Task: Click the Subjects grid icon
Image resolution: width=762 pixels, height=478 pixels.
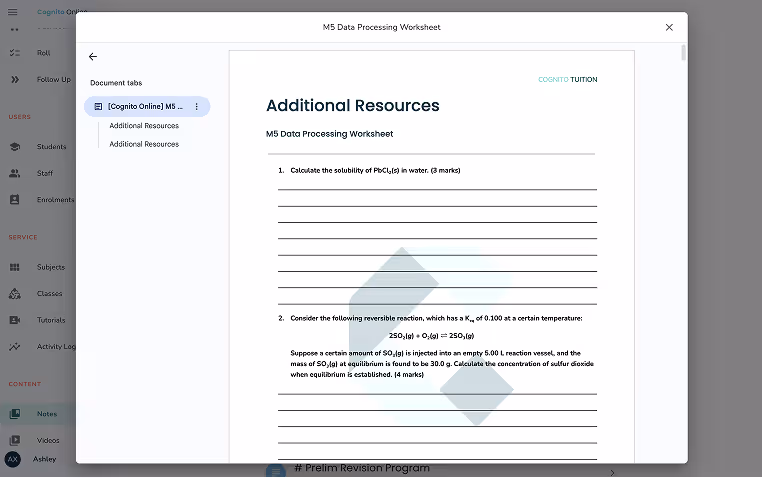Action: point(15,267)
